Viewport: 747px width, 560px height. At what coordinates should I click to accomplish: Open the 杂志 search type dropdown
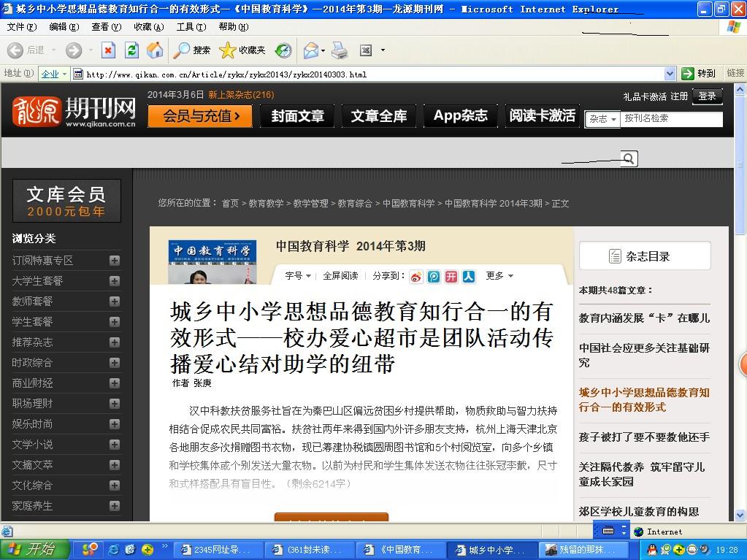(603, 119)
